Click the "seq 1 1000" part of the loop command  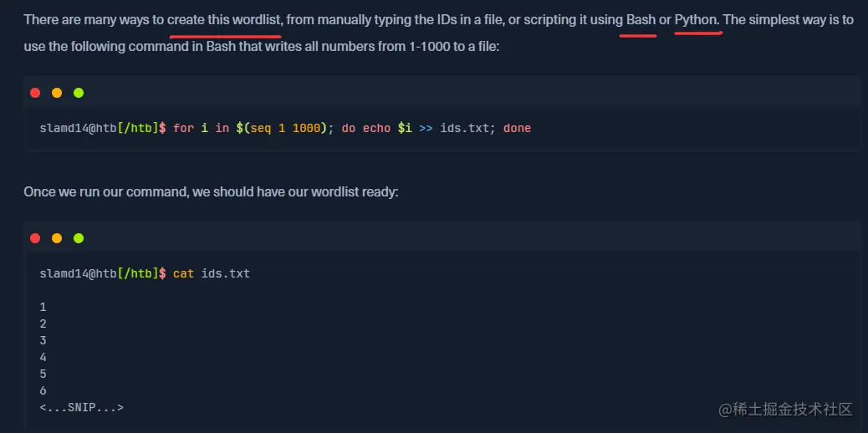tap(284, 128)
